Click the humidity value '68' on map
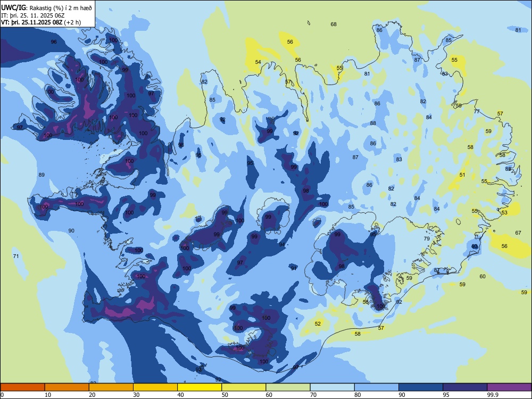This screenshot has height=399, width=532. pyautogui.click(x=334, y=24)
